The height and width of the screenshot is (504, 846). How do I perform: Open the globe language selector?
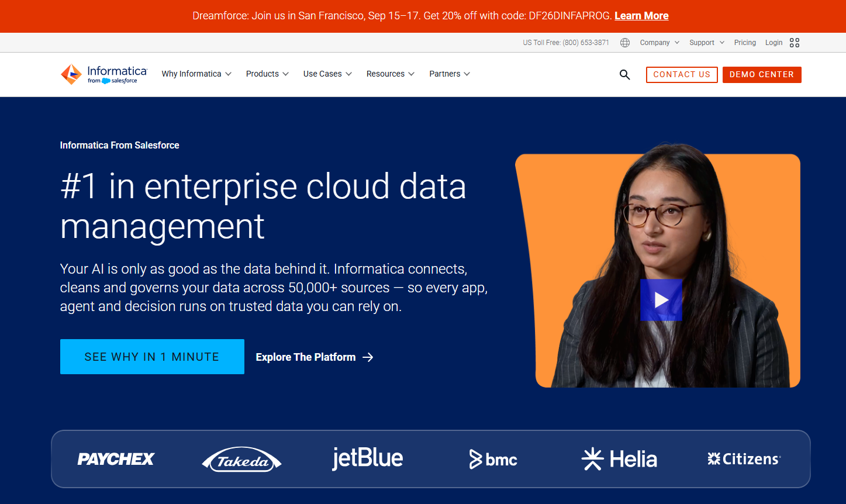[625, 43]
